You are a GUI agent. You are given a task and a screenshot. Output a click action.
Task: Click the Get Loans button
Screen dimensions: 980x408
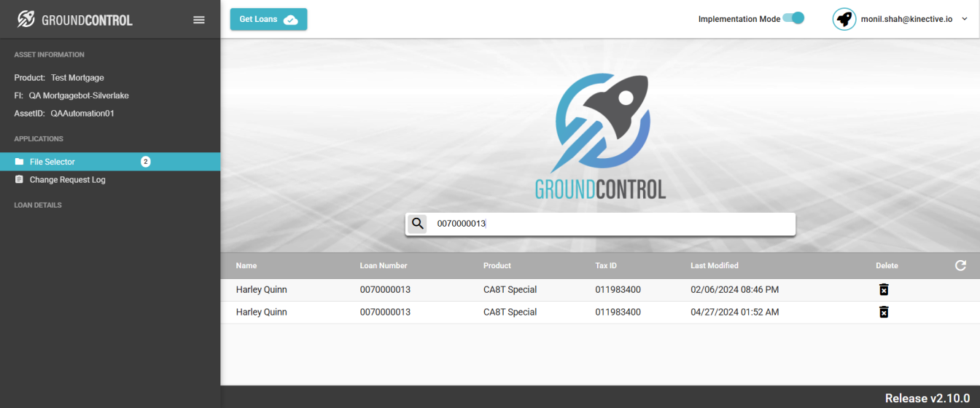point(268,19)
